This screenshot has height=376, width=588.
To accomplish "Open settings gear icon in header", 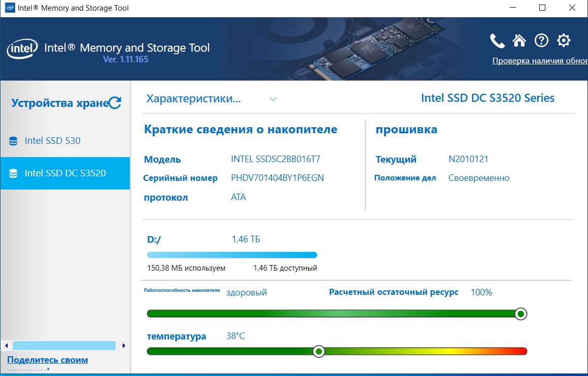I will (x=564, y=41).
